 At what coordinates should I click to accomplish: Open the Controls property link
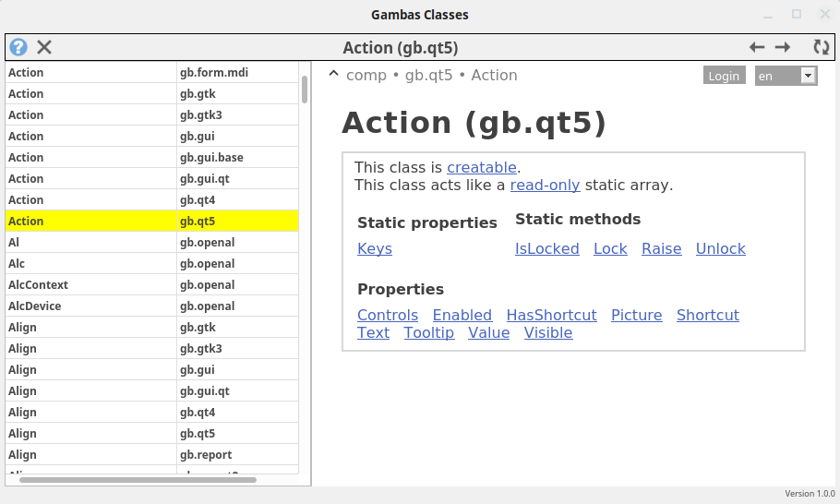388,316
